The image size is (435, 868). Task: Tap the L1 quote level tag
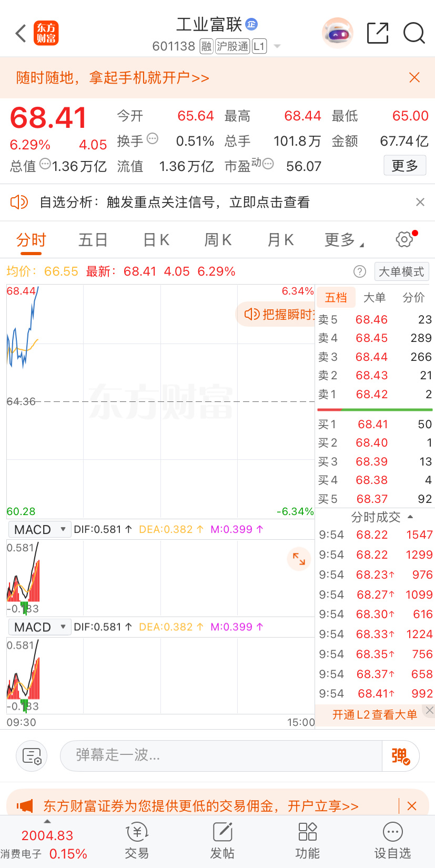[259, 46]
